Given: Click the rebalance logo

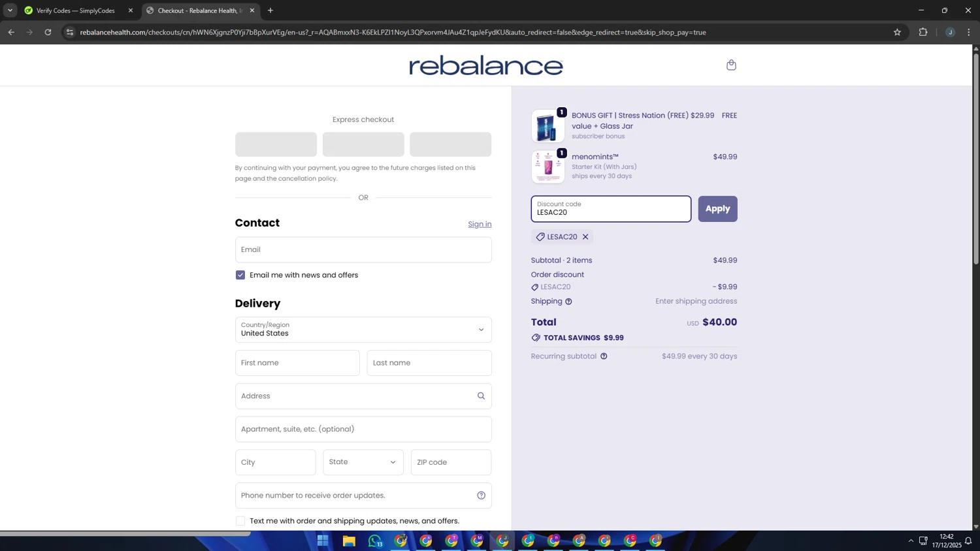Looking at the screenshot, I should [486, 65].
